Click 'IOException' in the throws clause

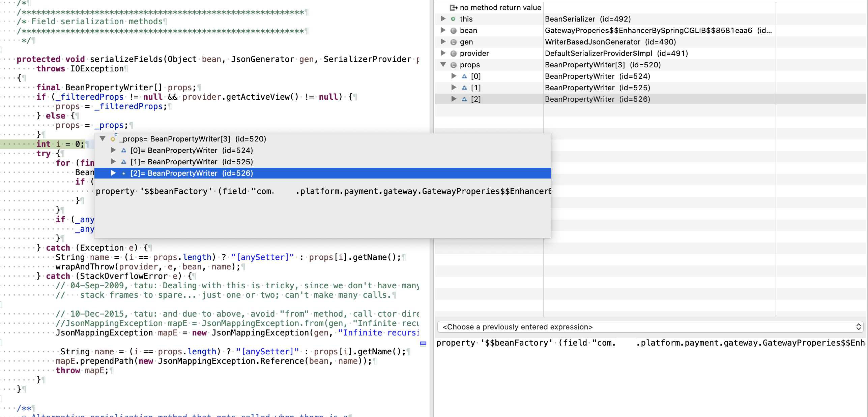(97, 69)
